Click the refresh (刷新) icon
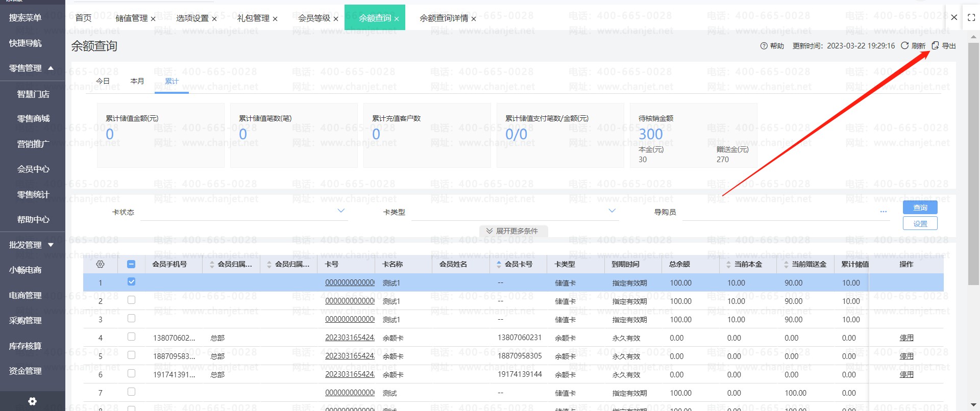This screenshot has height=411, width=980. coord(904,45)
